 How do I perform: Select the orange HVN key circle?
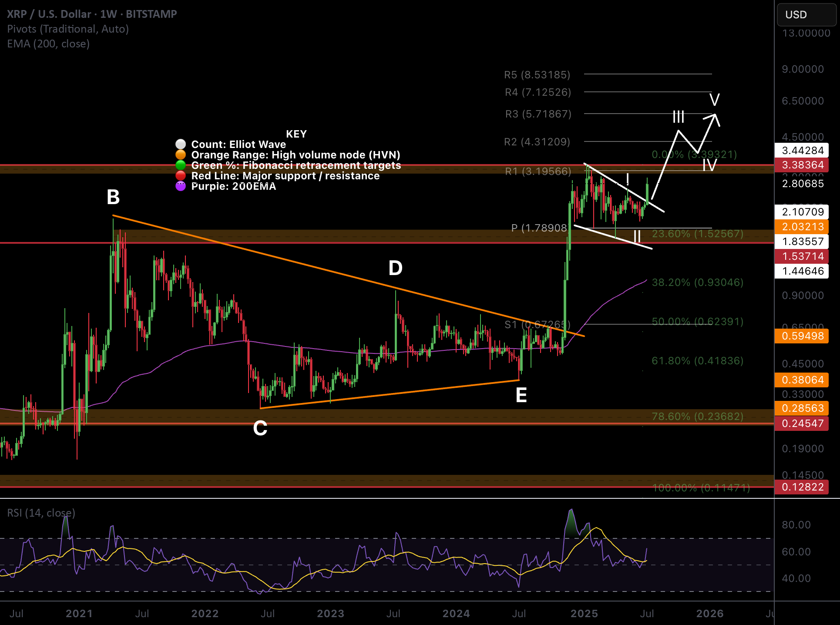click(181, 155)
